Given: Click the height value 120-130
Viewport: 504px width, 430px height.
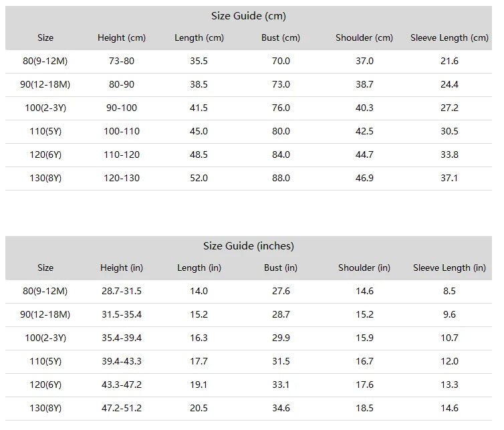Looking at the screenshot, I should point(122,178).
